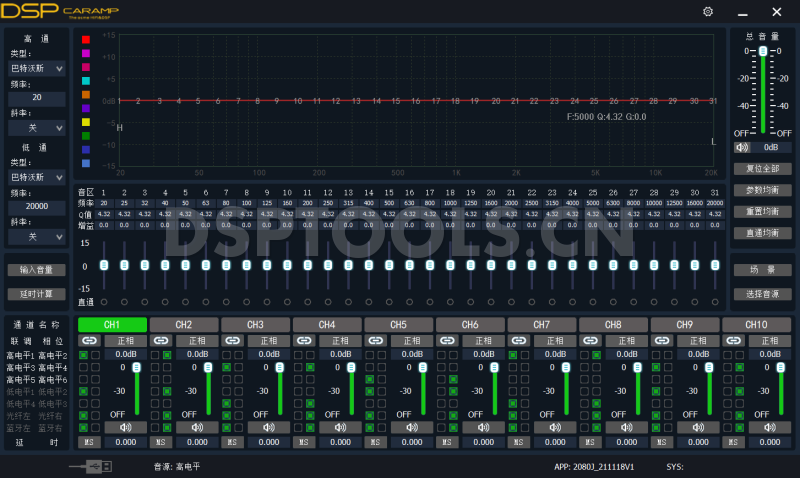Click the CH8 link chain icon
This screenshot has height=478, width=800.
[591, 340]
